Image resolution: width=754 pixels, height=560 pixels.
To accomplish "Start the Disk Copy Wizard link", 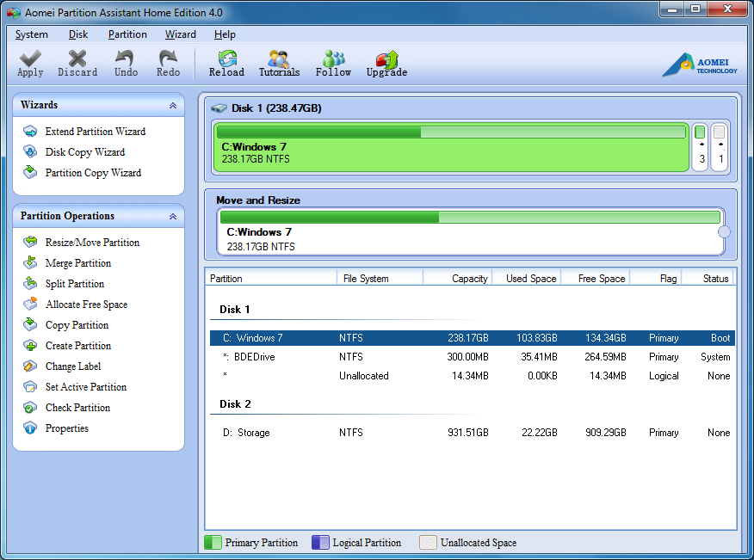I will 85,152.
